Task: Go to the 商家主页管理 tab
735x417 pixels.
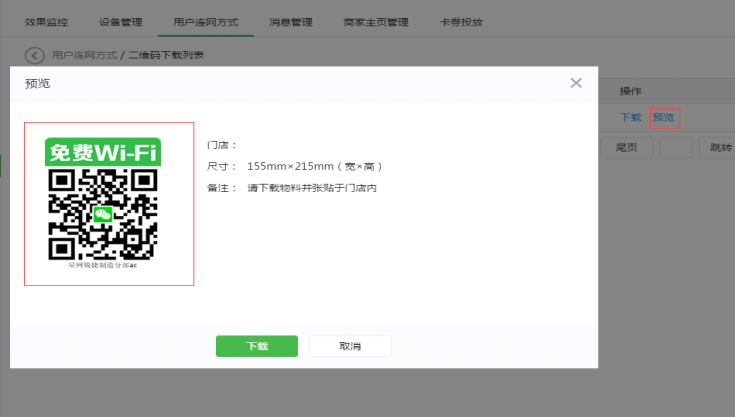Action: point(376,22)
